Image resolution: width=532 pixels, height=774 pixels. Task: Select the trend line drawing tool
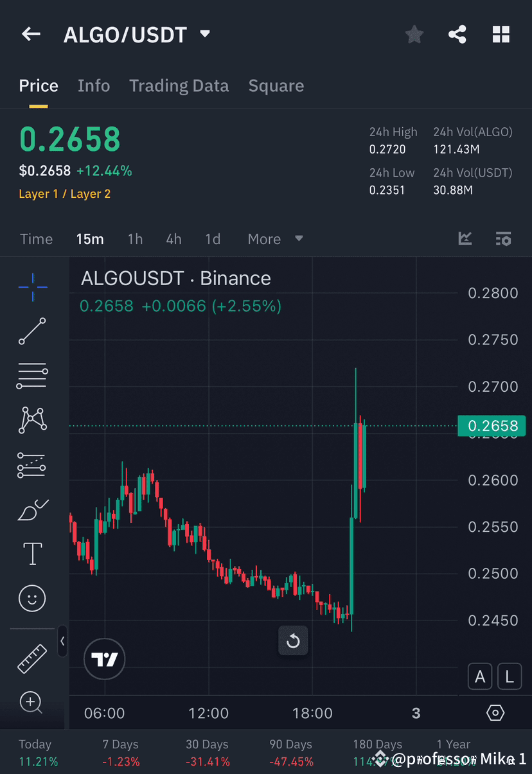click(31, 331)
